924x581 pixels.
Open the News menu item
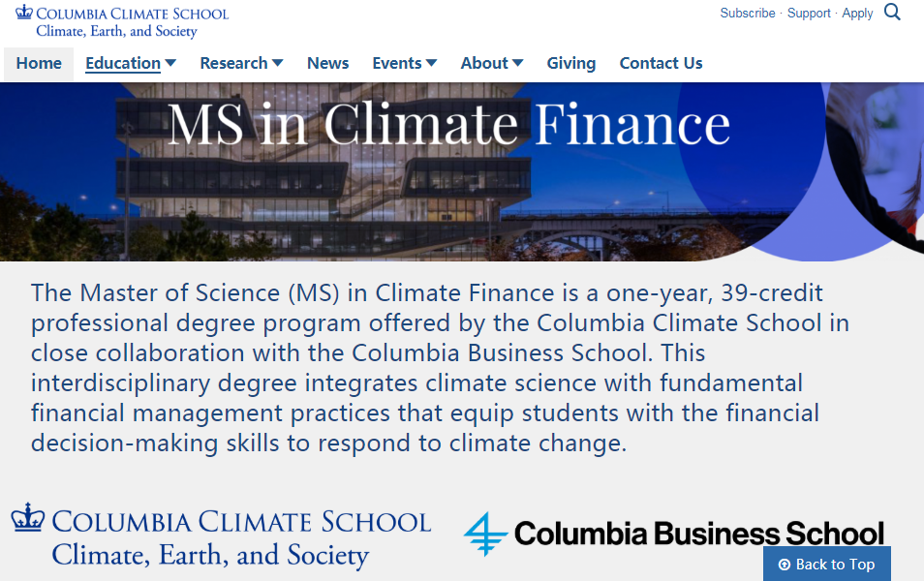[327, 63]
